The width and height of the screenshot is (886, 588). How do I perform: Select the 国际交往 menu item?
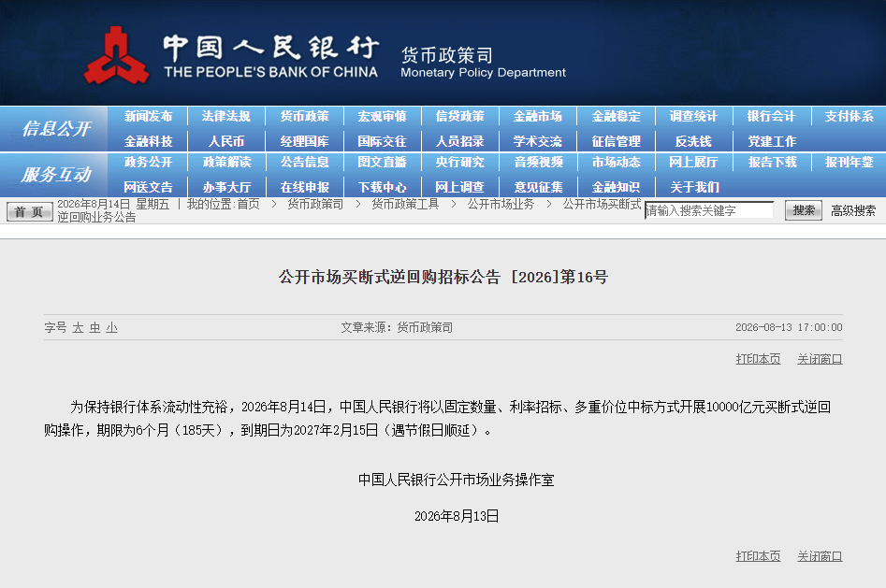(x=382, y=141)
